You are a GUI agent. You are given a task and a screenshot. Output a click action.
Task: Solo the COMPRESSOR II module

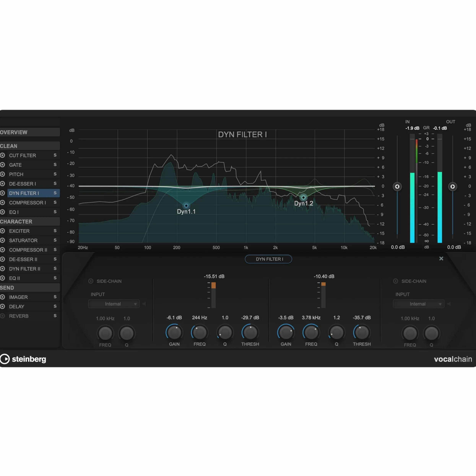[55, 250]
